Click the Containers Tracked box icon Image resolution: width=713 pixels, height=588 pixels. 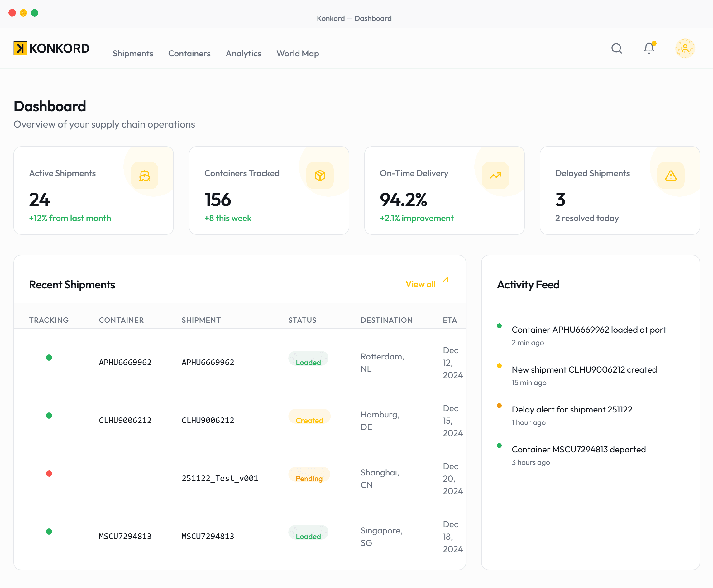pos(320,176)
